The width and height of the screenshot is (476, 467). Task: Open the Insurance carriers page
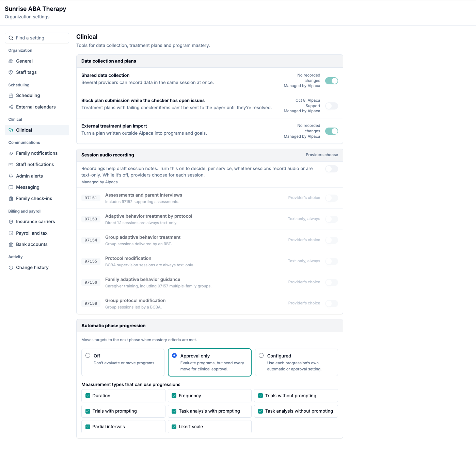37,222
